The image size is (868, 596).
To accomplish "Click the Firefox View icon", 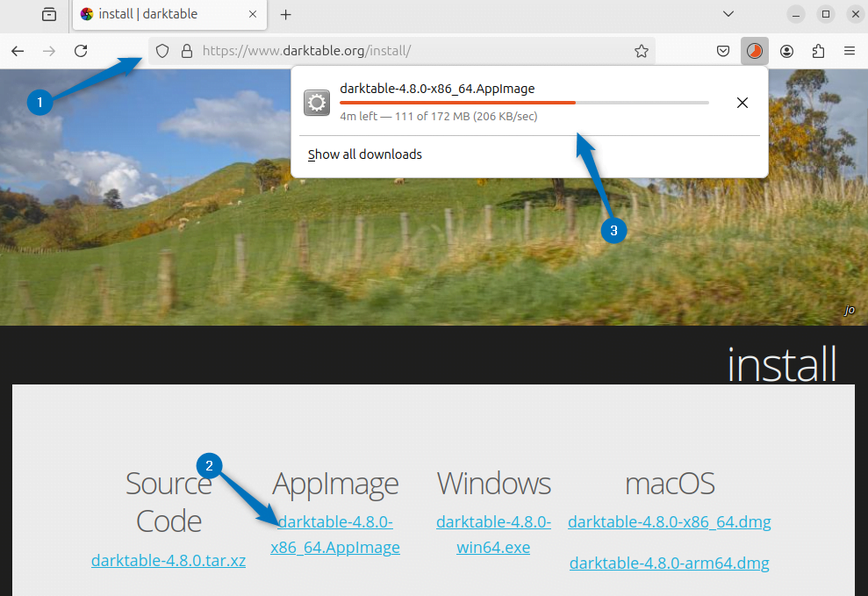I will click(49, 15).
